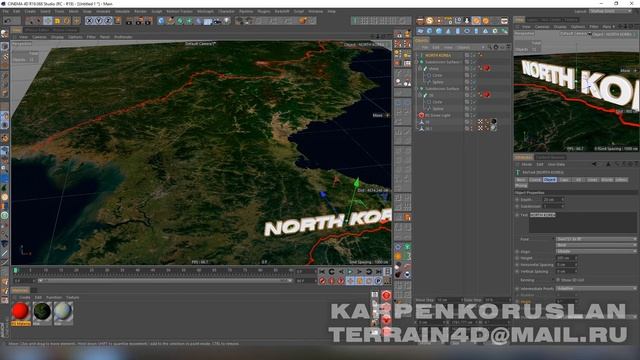Screen dimensions: 640x360
Task: Click the Text field containing NORTH KOREA
Action: [583, 222]
